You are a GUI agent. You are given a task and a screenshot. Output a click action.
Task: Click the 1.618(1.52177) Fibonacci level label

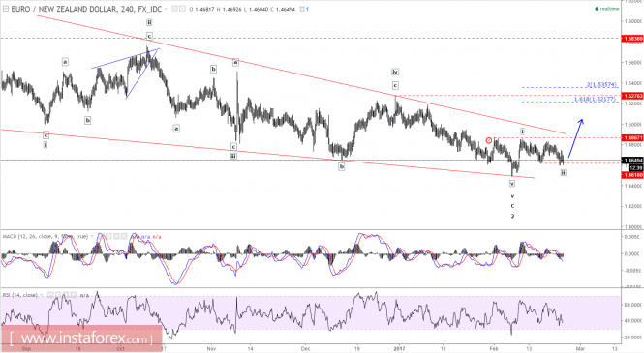coord(596,100)
